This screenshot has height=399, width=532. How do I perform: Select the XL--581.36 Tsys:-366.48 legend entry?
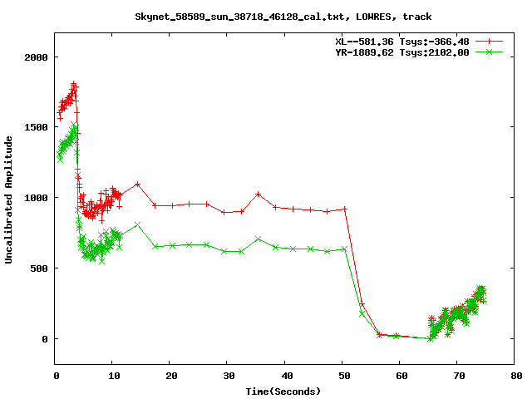402,42
